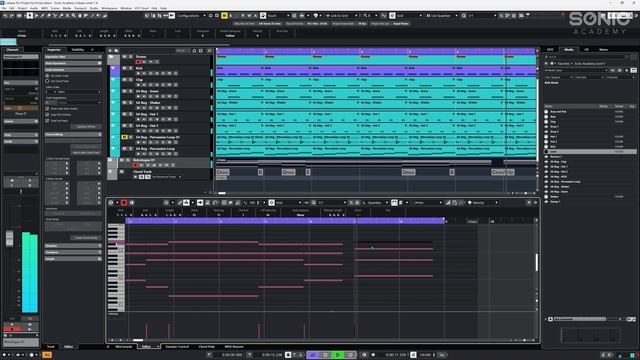
Task: Select the Use Chord Track radio button
Action: point(47,81)
